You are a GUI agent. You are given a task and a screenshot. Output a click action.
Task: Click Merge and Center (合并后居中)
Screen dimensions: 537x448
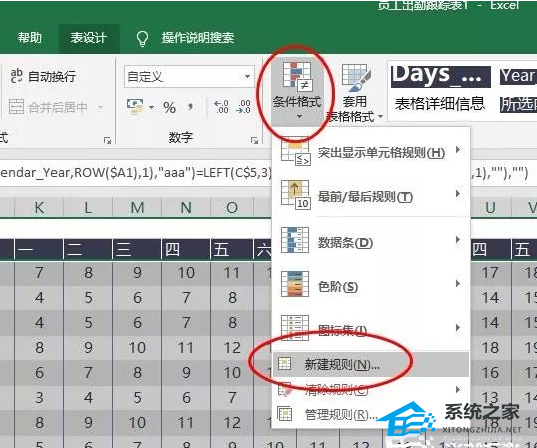pyautogui.click(x=48, y=107)
